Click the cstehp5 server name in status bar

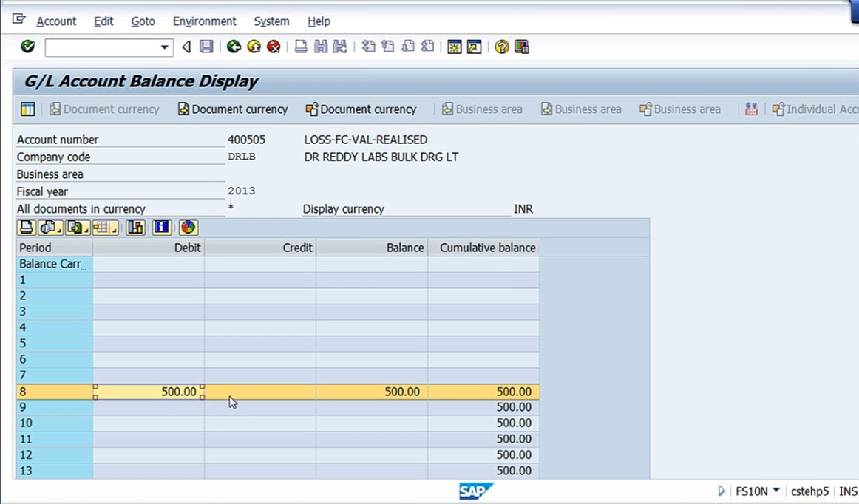click(x=809, y=491)
